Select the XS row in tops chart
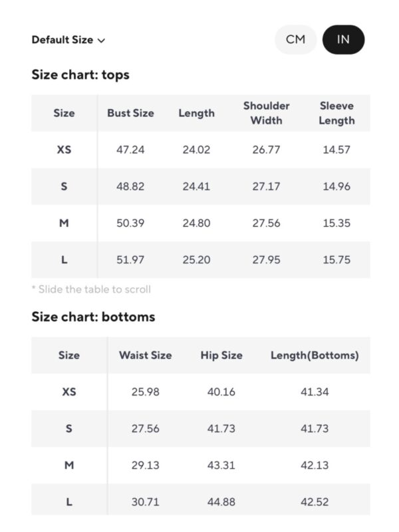The width and height of the screenshot is (399, 532). [201, 150]
